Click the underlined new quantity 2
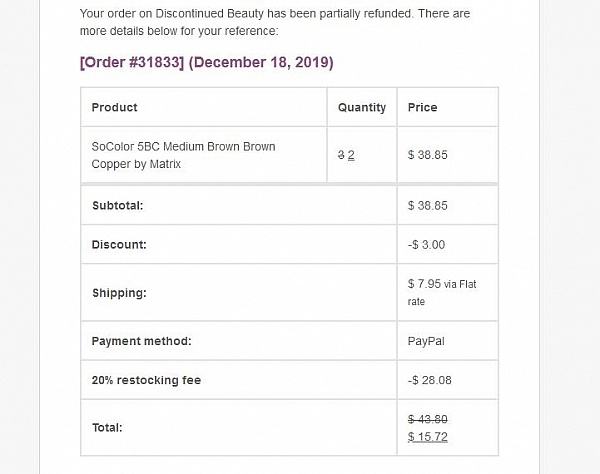The height and width of the screenshot is (474, 600). pyautogui.click(x=351, y=155)
